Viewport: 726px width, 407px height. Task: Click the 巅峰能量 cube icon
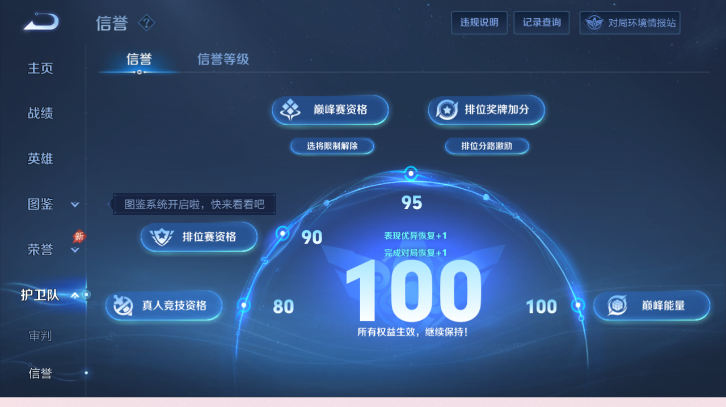tap(617, 306)
